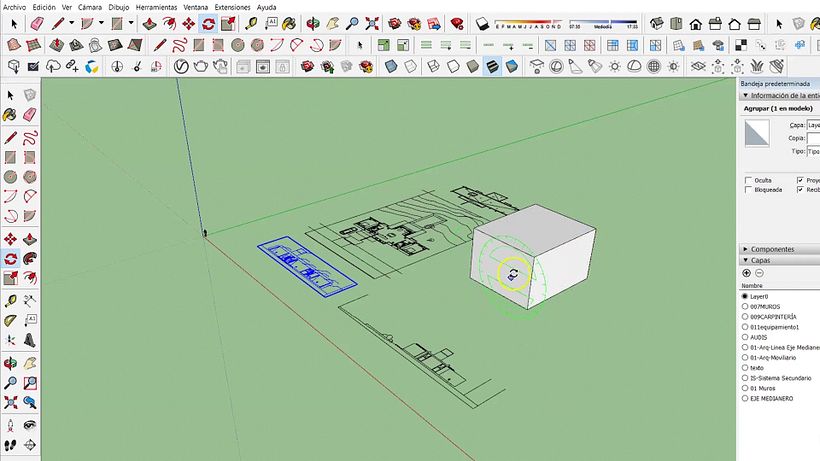This screenshot has height=461, width=820.
Task: Set 007MUROS as active layer
Action: [745, 306]
